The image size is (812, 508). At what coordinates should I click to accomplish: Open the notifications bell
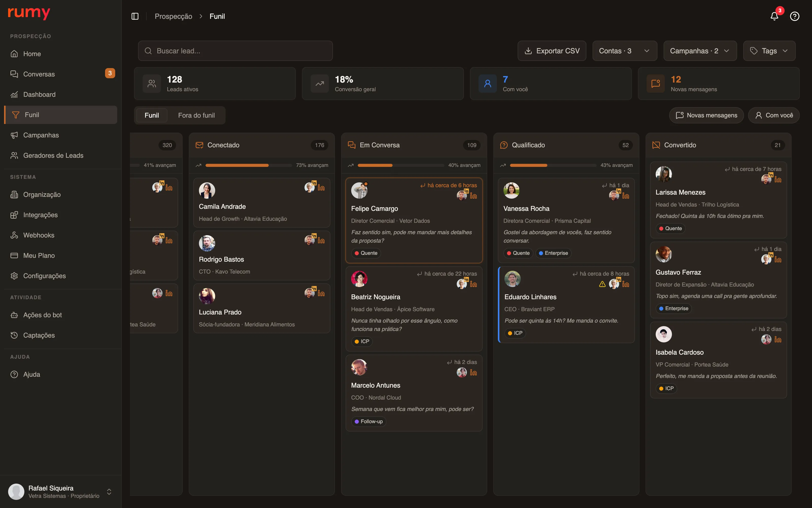click(x=774, y=16)
